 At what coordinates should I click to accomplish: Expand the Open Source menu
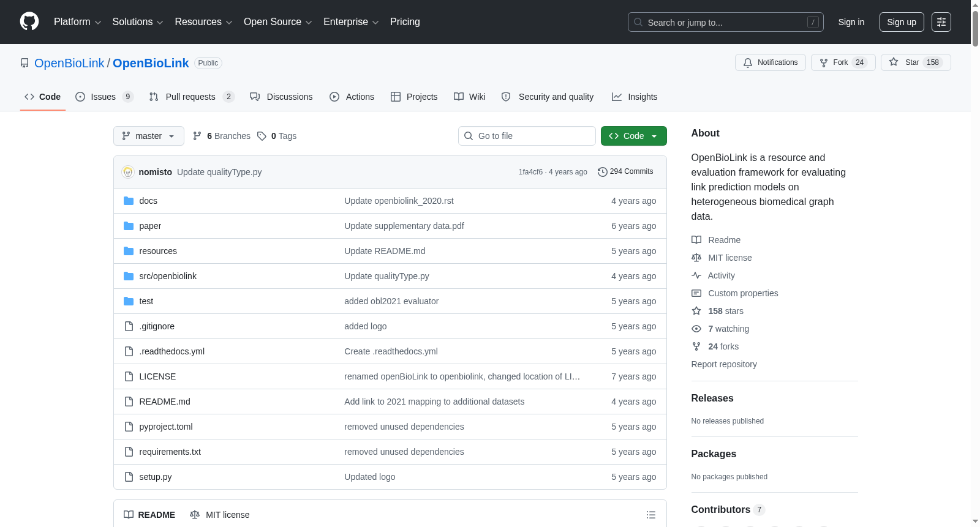[x=278, y=22]
